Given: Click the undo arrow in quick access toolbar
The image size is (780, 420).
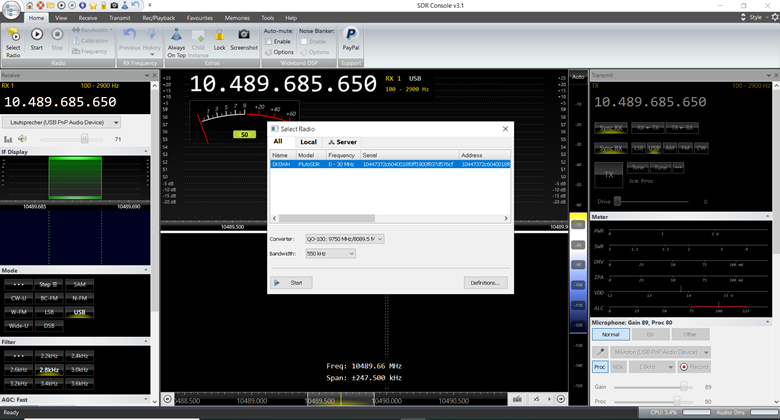Looking at the screenshot, I should coord(135,5).
